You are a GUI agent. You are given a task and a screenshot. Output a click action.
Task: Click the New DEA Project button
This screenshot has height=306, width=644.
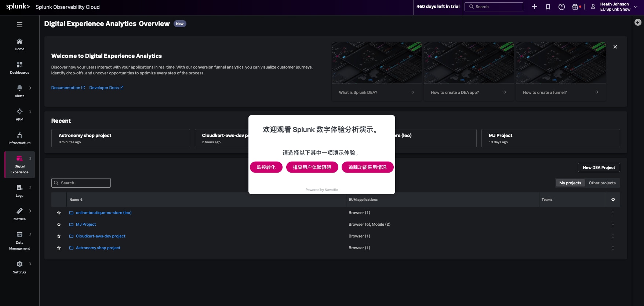coord(598,167)
